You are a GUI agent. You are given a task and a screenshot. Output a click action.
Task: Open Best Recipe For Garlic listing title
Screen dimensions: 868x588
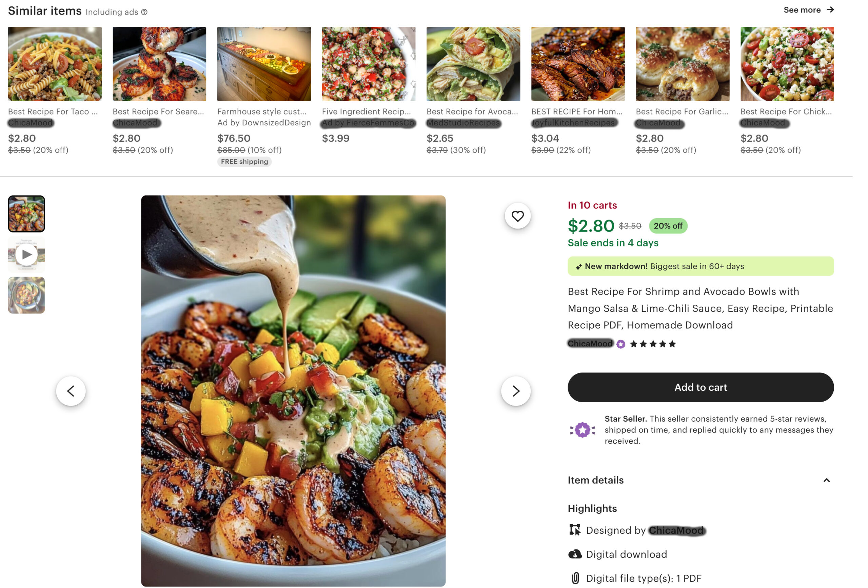pos(682,111)
